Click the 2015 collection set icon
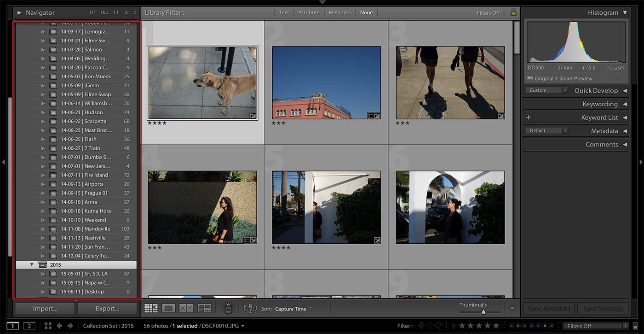This screenshot has height=334, width=644. pyautogui.click(x=43, y=265)
